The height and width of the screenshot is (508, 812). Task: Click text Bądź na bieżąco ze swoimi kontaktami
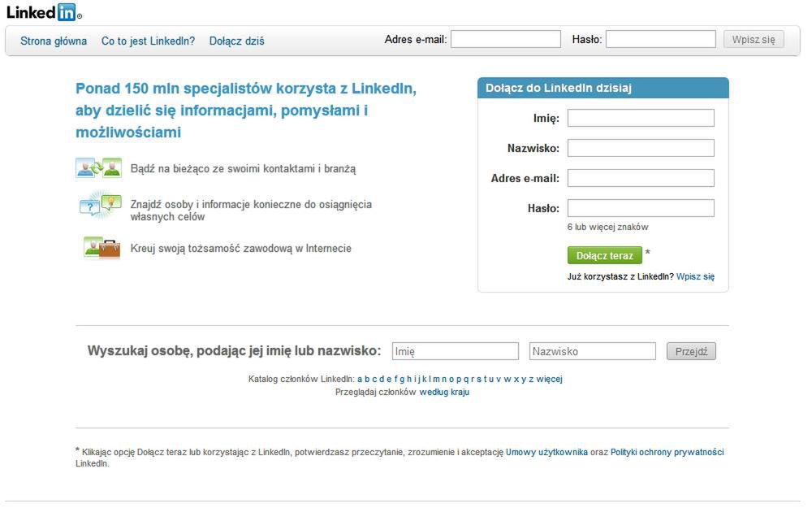pos(243,168)
